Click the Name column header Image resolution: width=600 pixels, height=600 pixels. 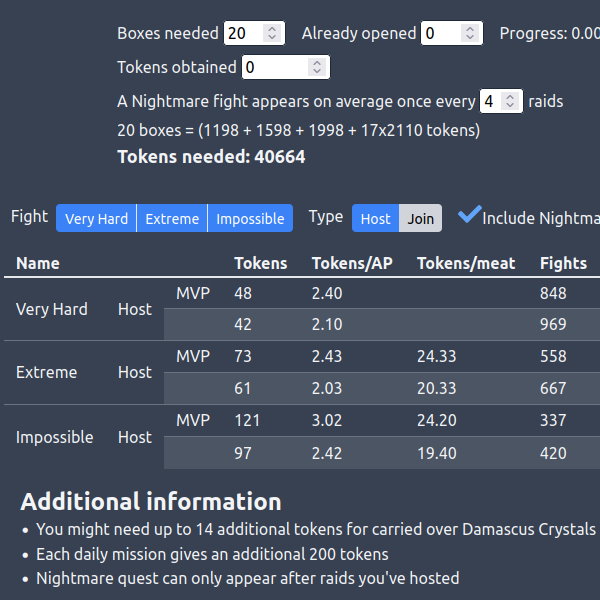tap(38, 263)
